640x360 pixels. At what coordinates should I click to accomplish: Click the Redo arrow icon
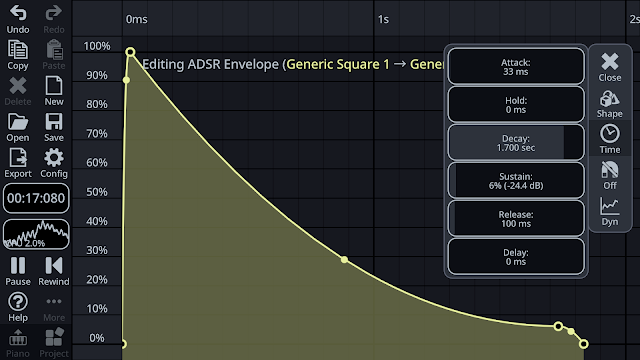[53, 13]
